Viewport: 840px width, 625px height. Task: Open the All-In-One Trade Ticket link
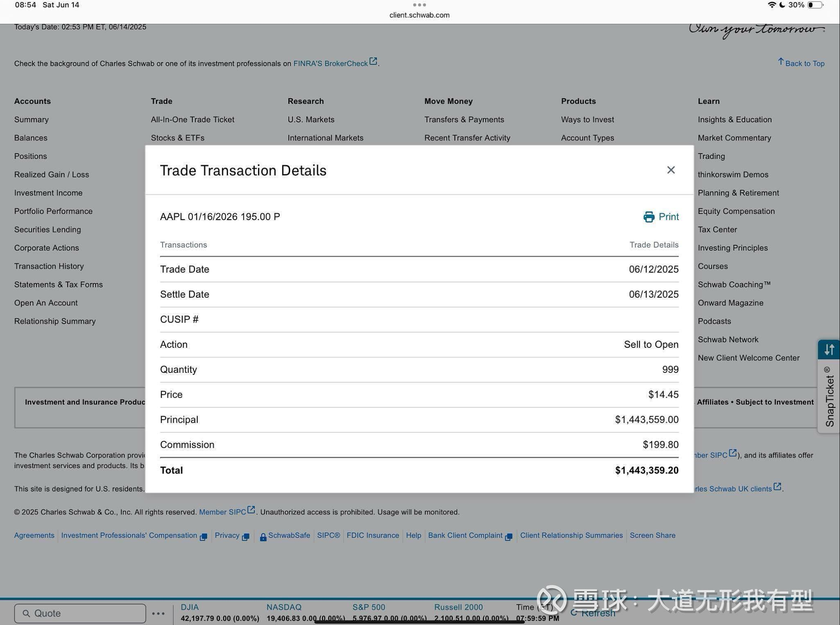click(192, 120)
